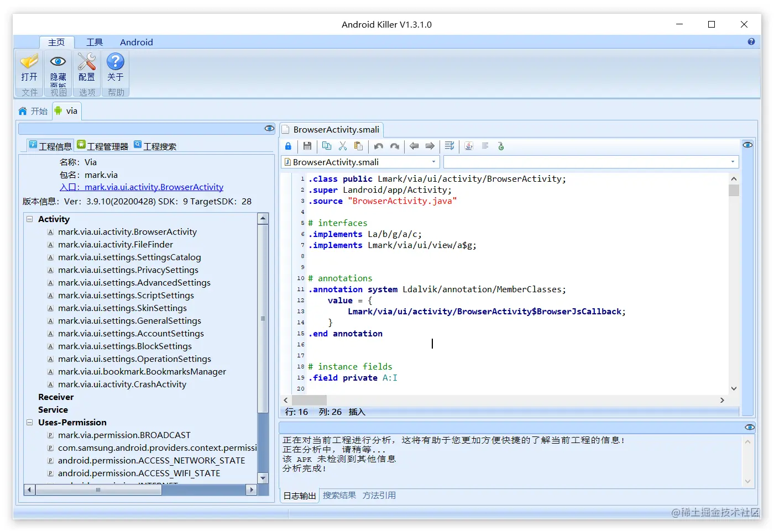Switch to 工程搜索 tab
Viewport: 774px width, 532px height.
click(x=155, y=146)
